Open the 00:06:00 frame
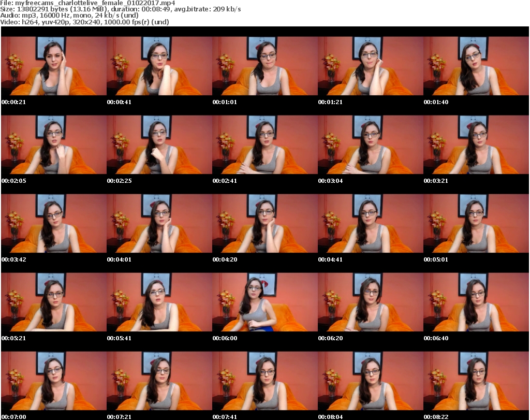This screenshot has height=420, width=530. point(265,302)
